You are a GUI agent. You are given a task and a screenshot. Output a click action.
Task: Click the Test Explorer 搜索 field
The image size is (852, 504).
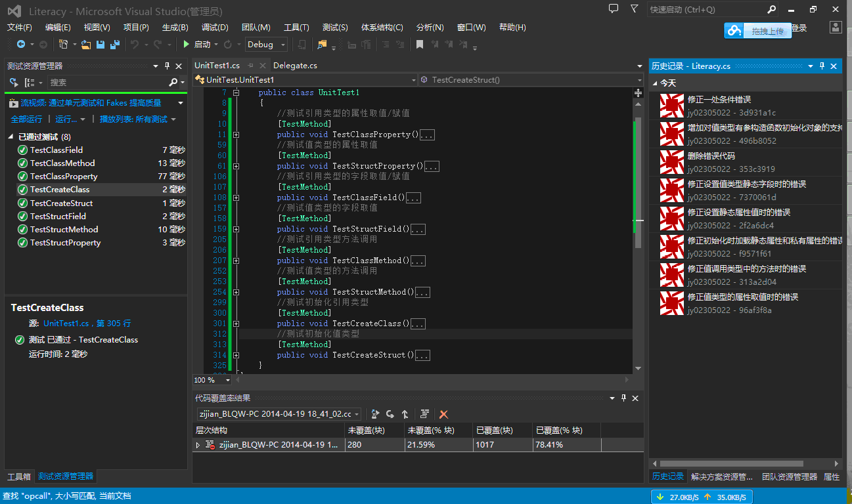click(x=106, y=83)
